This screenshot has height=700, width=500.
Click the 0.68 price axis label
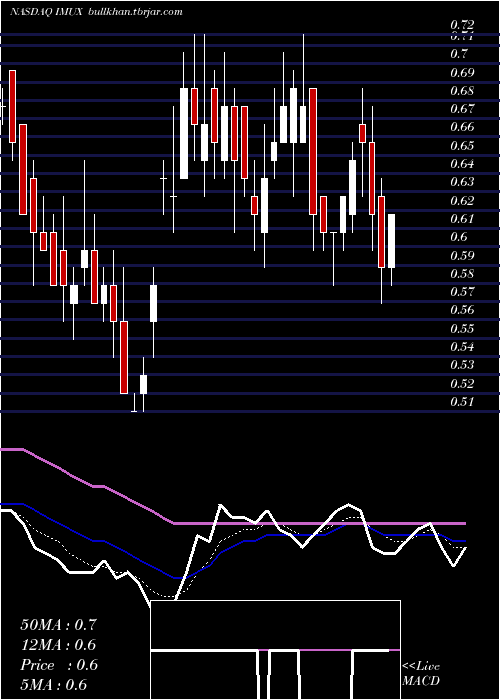coord(462,91)
